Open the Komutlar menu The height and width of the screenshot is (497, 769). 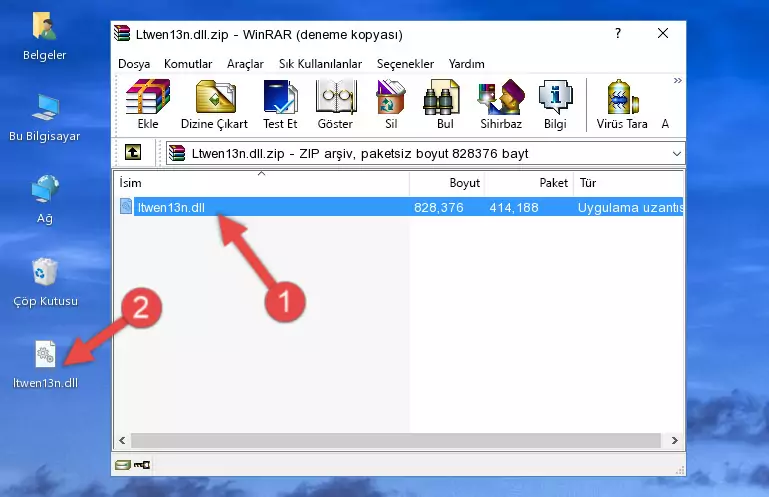point(188,64)
